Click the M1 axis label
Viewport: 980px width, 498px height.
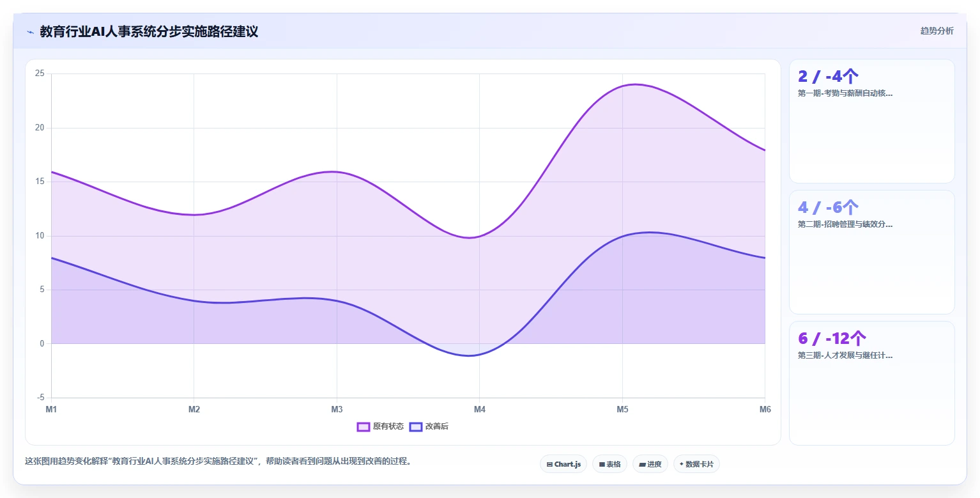[51, 409]
